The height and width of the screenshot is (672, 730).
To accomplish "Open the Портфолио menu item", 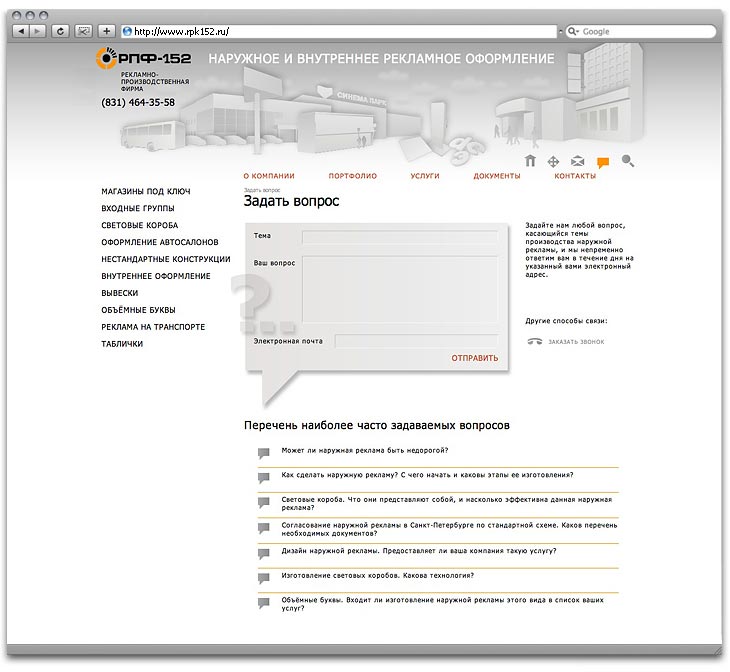I will pos(352,176).
